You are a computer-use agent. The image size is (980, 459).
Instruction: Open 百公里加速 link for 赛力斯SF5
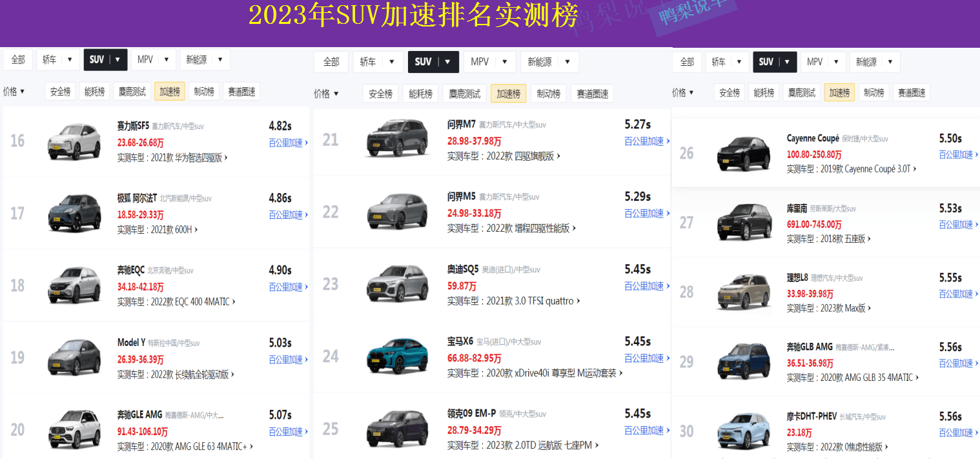[x=288, y=143]
